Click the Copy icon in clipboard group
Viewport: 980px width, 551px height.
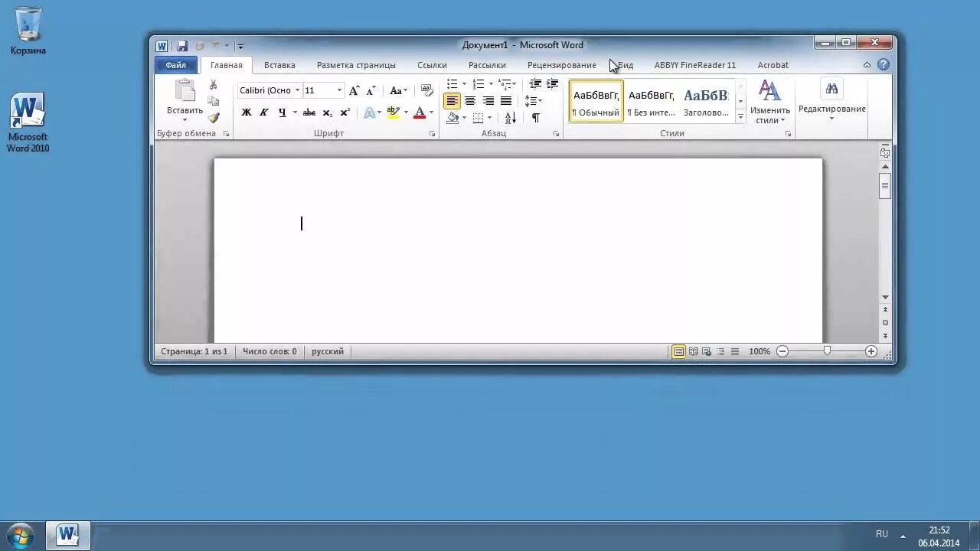tap(214, 101)
